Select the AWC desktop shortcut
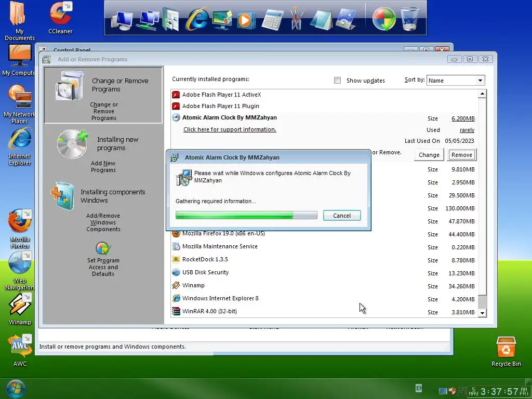 coord(20,351)
